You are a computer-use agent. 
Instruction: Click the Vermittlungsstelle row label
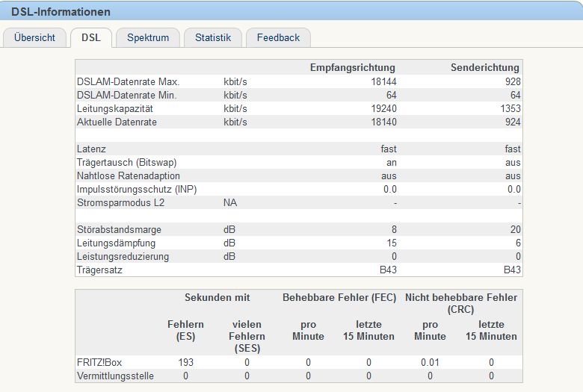[115, 376]
